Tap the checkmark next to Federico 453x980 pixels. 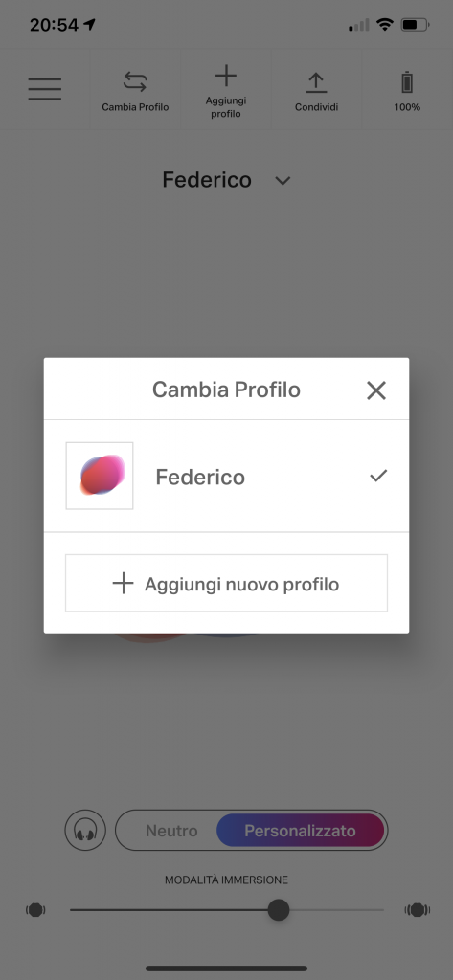tap(378, 477)
